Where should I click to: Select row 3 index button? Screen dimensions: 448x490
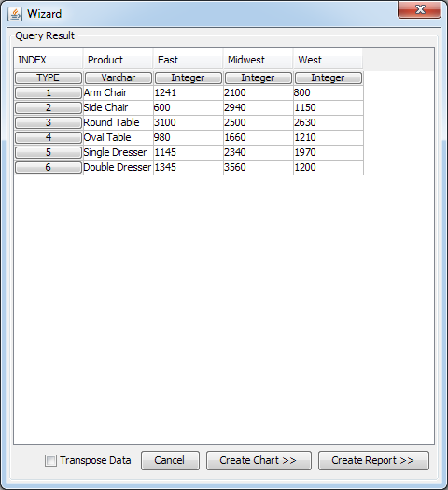point(49,122)
